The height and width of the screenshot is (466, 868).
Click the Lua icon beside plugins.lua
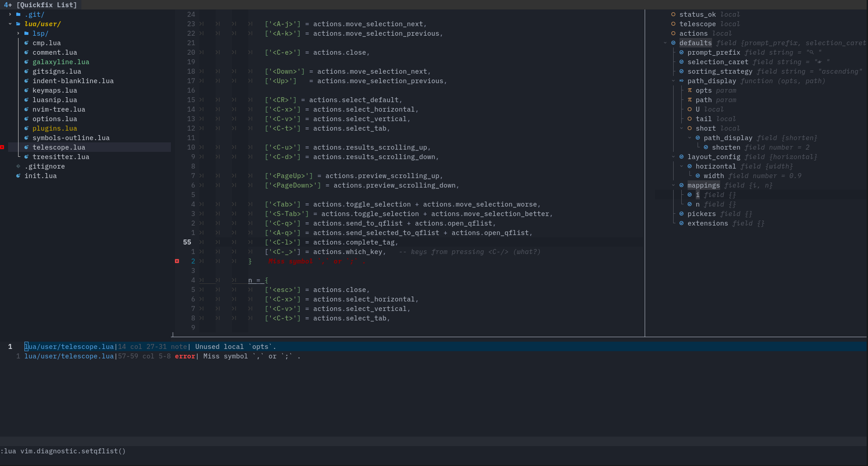(26, 128)
